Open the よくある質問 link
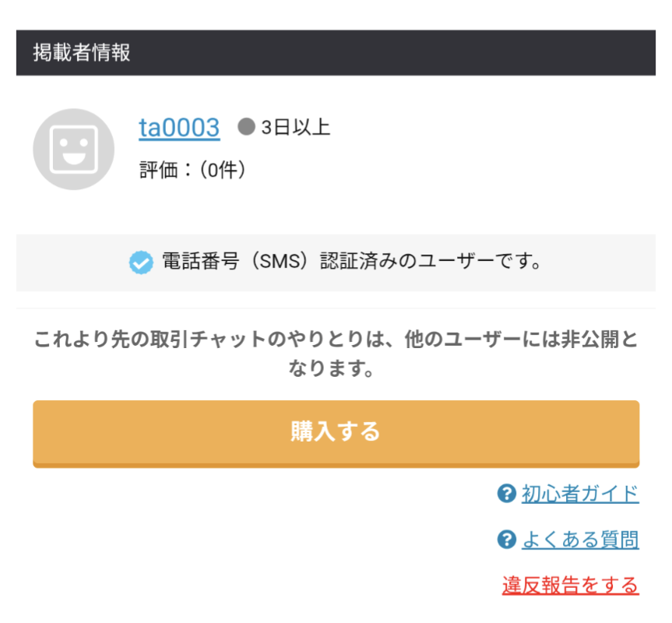This screenshot has width=672, height=623. (x=580, y=539)
